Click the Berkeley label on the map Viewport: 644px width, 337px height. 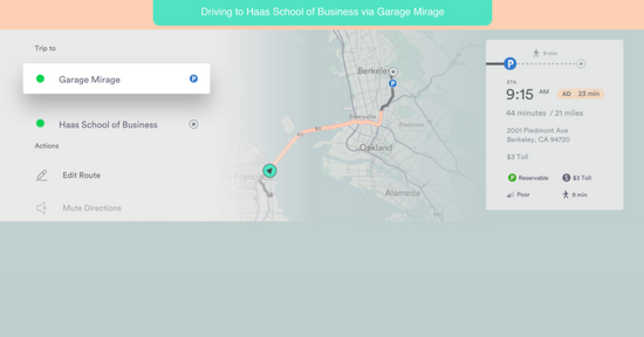pos(373,71)
